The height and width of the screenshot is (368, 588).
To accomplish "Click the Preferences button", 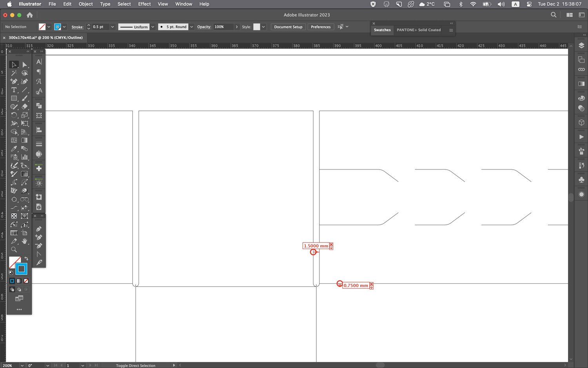I will tap(320, 27).
